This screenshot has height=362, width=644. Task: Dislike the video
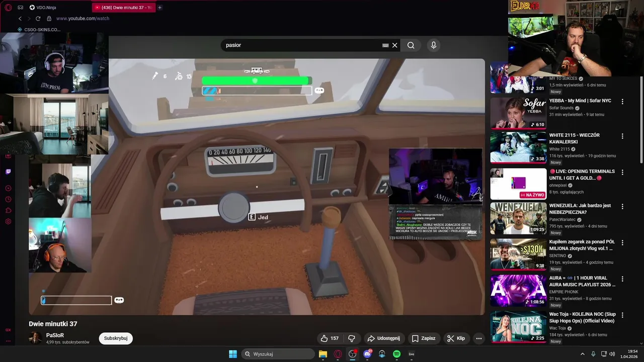(352, 338)
